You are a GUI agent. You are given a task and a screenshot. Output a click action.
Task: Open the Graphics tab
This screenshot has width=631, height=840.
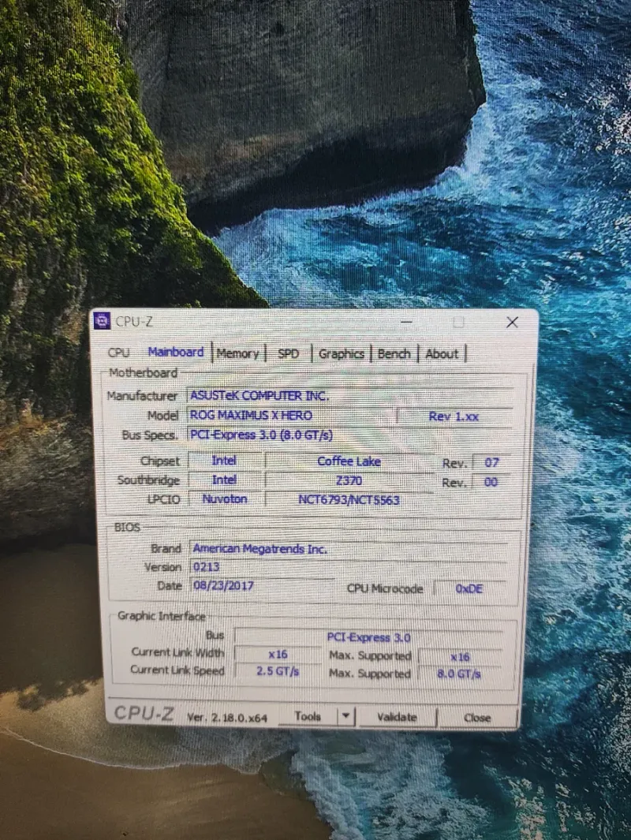pos(342,353)
